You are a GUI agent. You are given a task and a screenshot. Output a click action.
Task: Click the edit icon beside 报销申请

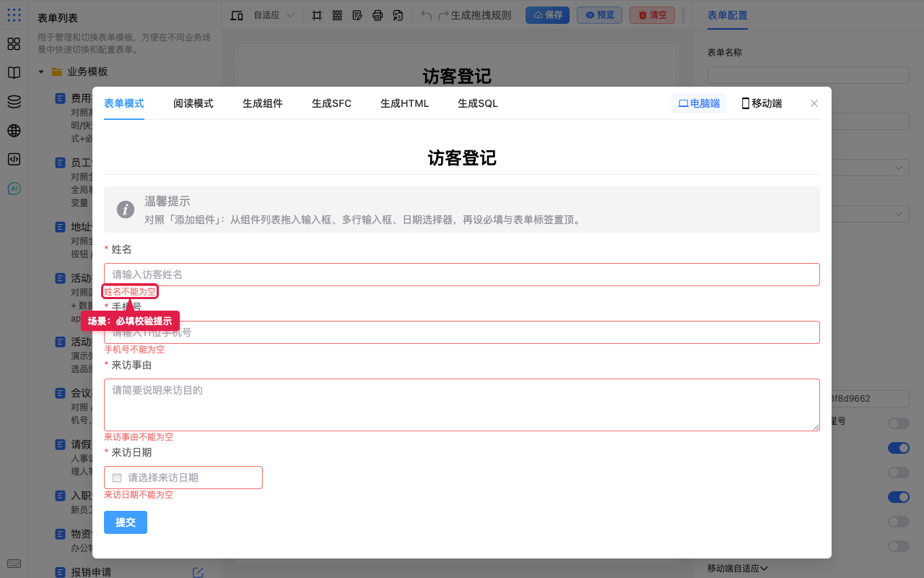tap(198, 572)
